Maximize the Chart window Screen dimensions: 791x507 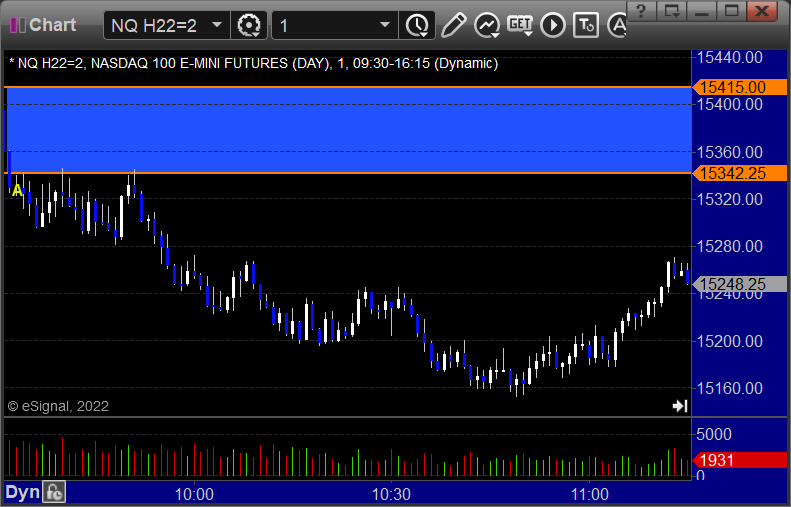coord(731,10)
